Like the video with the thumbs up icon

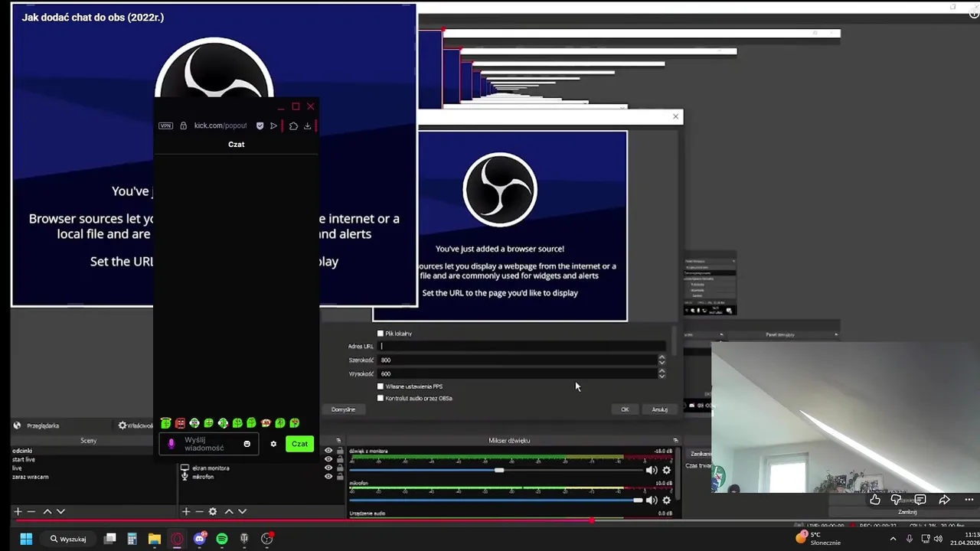[x=875, y=500]
